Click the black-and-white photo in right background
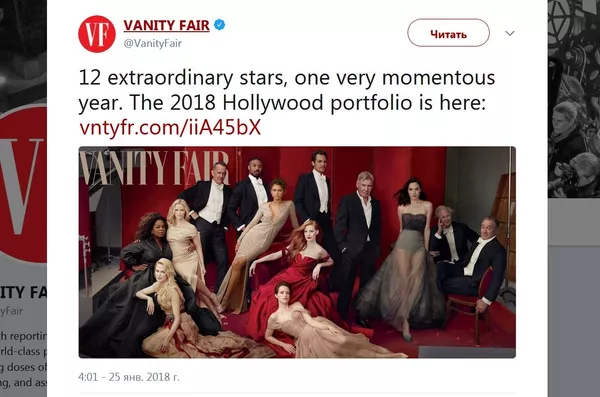600x397 pixels. coord(574,99)
